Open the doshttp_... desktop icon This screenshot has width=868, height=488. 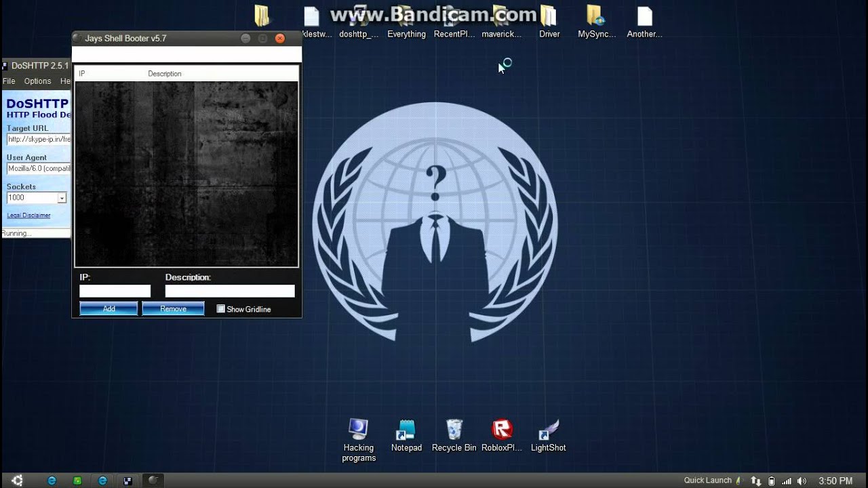point(359,22)
